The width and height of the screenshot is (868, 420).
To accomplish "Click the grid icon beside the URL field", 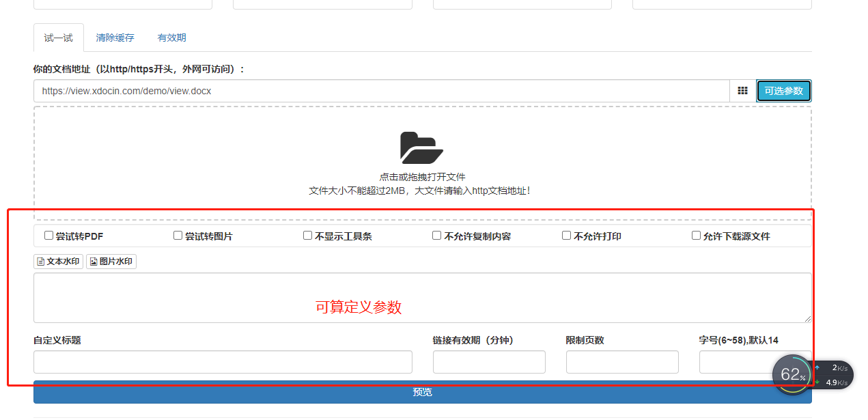I will click(x=742, y=91).
